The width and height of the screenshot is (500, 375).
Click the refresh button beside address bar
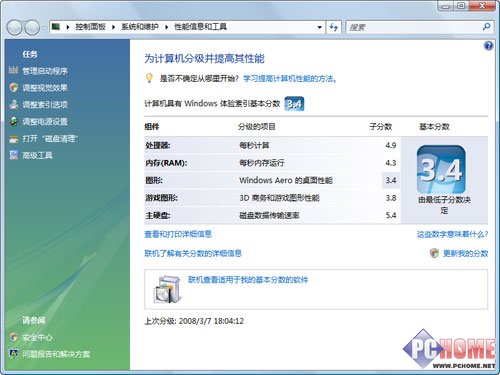(334, 27)
